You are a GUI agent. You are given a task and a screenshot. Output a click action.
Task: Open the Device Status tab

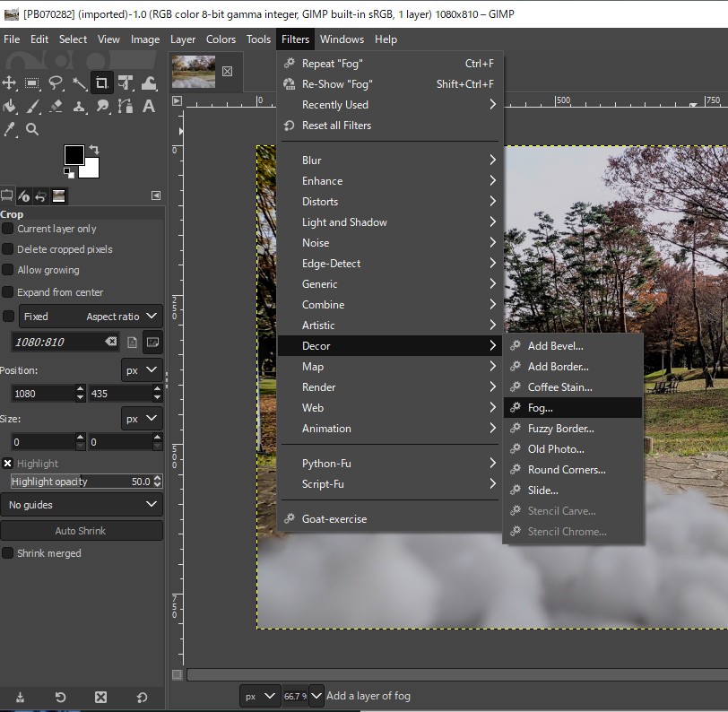point(23,196)
